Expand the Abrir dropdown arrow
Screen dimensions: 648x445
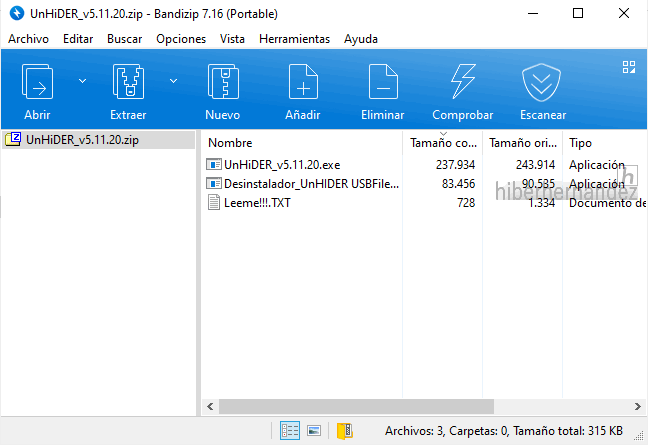click(83, 81)
